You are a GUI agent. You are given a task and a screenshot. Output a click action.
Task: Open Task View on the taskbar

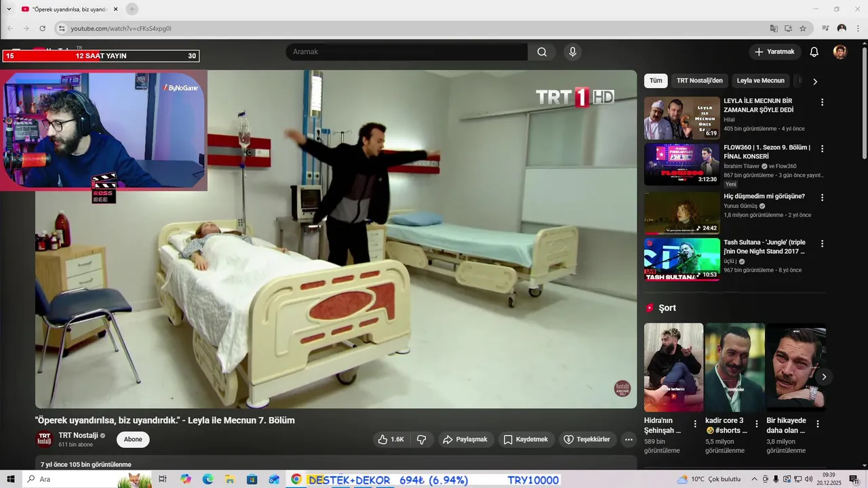(163, 479)
